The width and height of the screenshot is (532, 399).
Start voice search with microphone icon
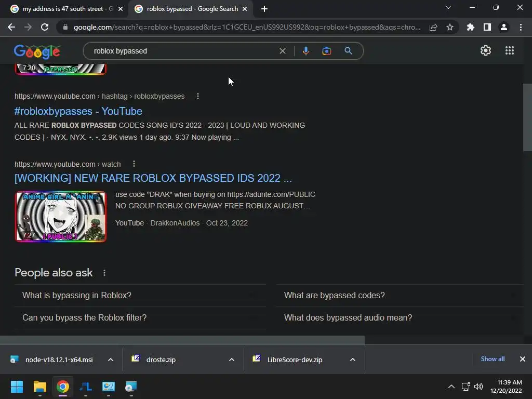pos(305,51)
